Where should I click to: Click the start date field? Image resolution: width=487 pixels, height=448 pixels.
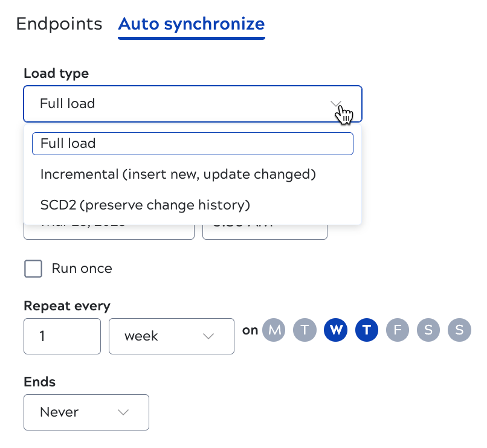[x=109, y=232]
